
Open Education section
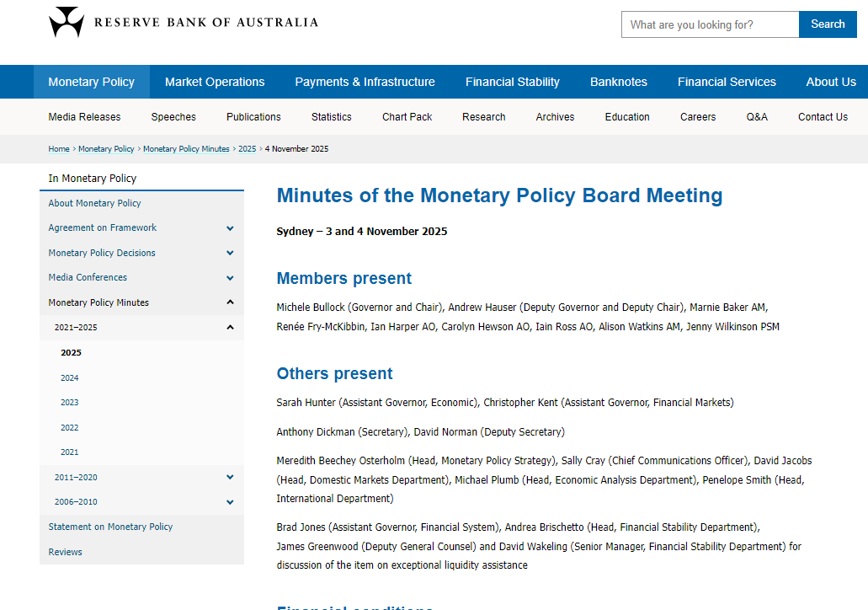tap(627, 117)
